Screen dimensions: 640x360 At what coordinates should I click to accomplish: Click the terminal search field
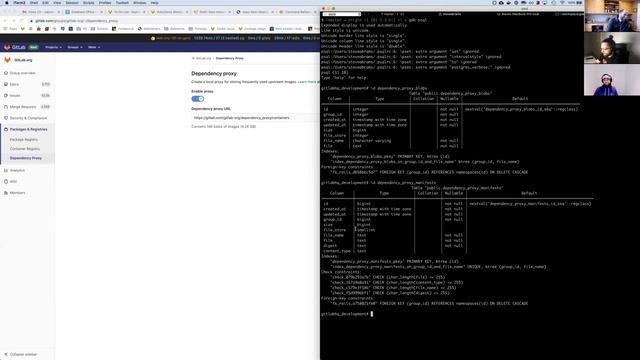[x=342, y=14]
